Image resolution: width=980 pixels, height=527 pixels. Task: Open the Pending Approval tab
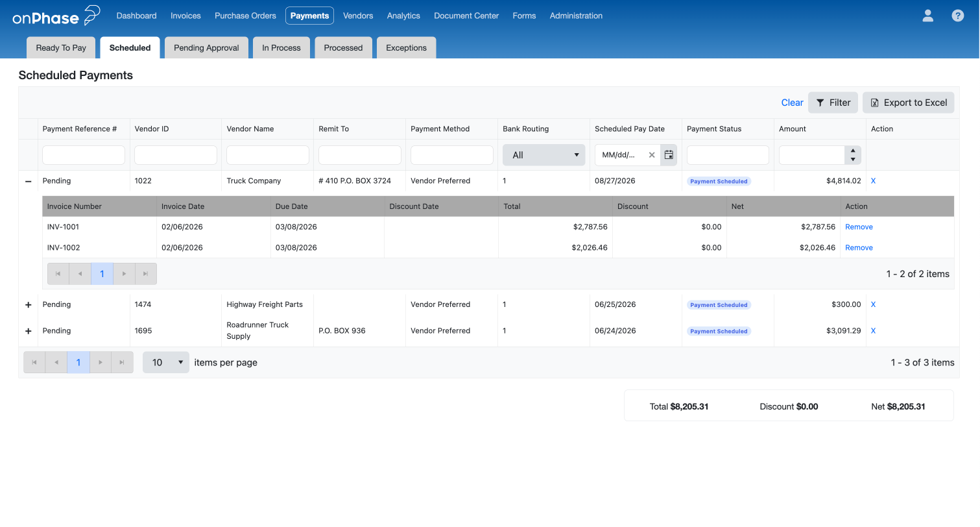tap(206, 48)
